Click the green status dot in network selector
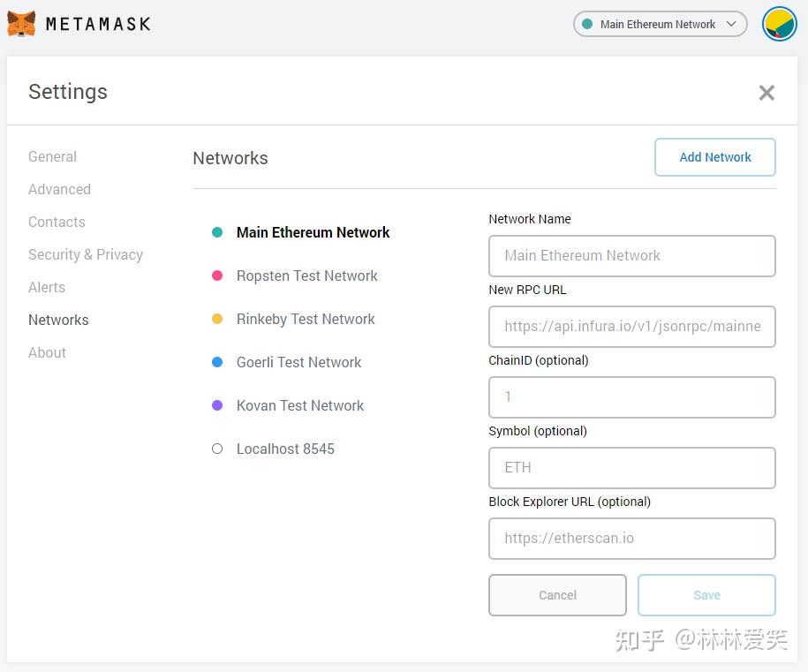This screenshot has width=808, height=672. 587,24
